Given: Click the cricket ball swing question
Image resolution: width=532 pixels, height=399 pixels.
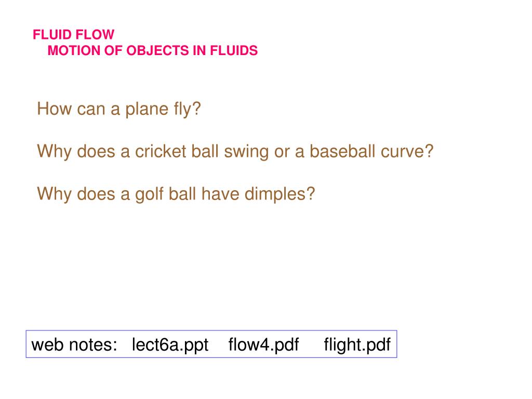Looking at the screenshot, I should (x=235, y=152).
